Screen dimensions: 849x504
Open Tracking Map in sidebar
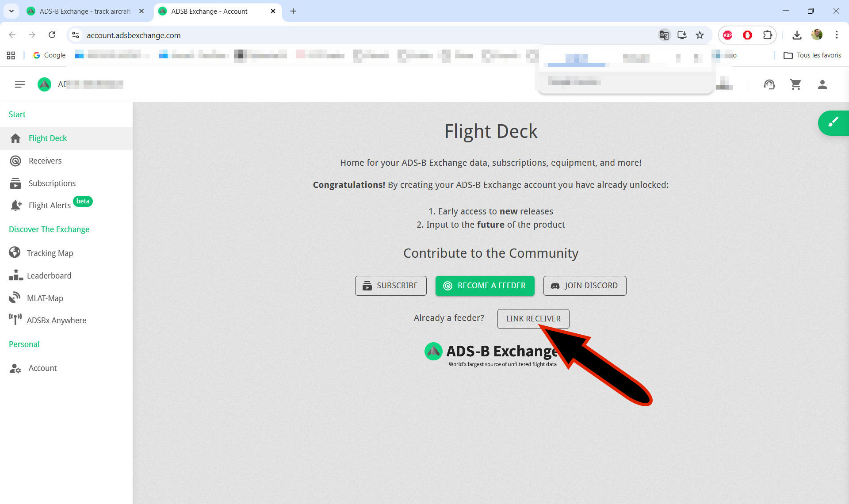66,253
